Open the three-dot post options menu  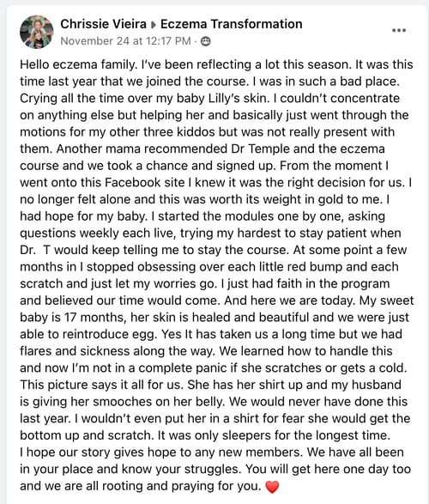click(399, 30)
